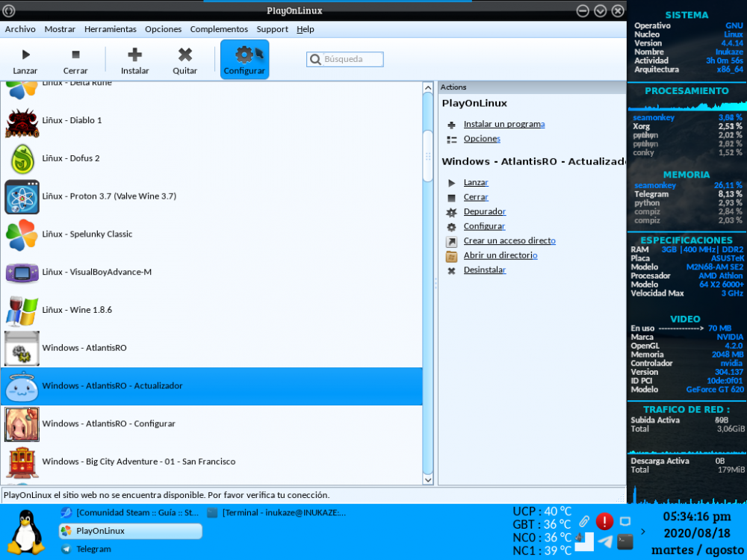Image resolution: width=747 pixels, height=560 pixels.
Task: Select the Lanzar play icon in the toolbar
Action: click(25, 54)
